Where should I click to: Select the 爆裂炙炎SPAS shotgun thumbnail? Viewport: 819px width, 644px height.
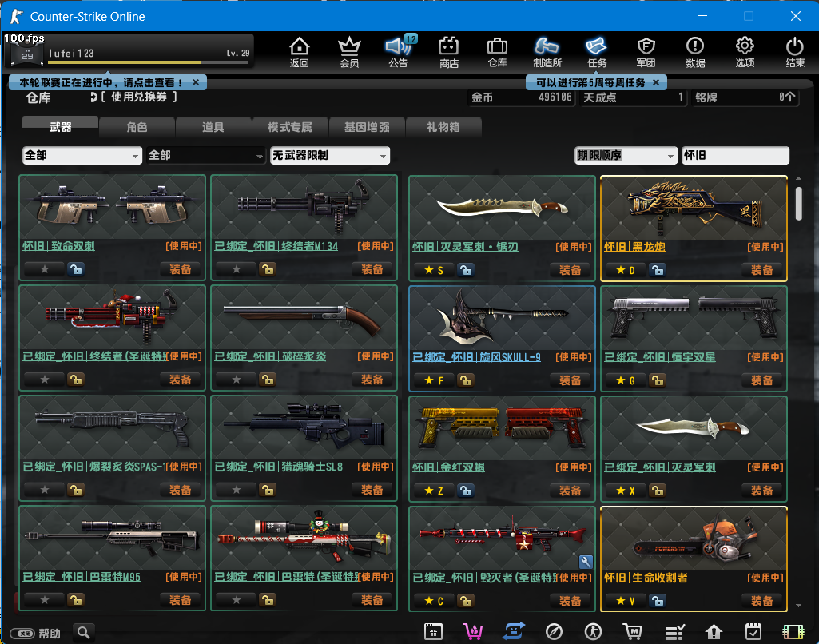[113, 427]
